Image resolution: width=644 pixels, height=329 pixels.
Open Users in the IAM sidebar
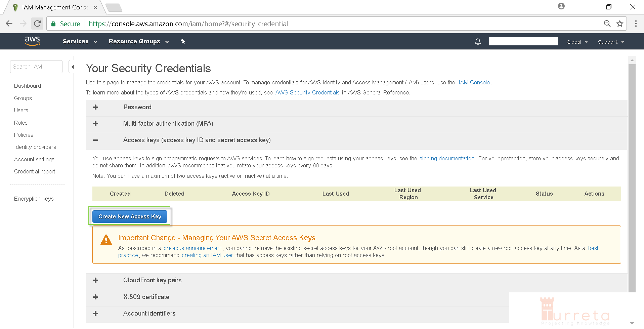pyautogui.click(x=21, y=110)
